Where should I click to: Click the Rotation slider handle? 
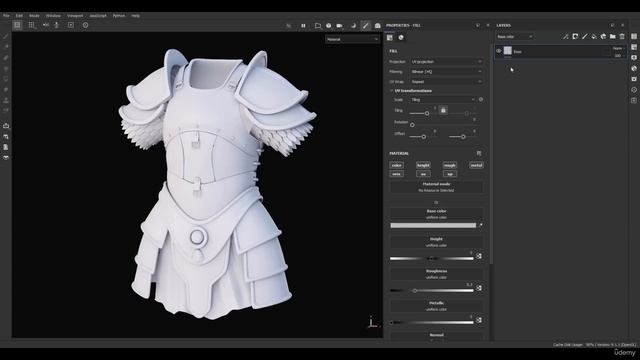point(412,124)
